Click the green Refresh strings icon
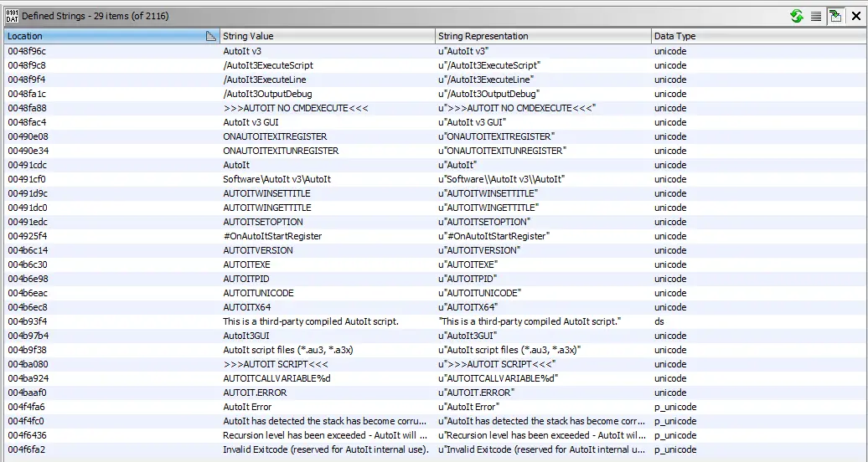Screen dimensions: 868x462 pyautogui.click(x=797, y=16)
